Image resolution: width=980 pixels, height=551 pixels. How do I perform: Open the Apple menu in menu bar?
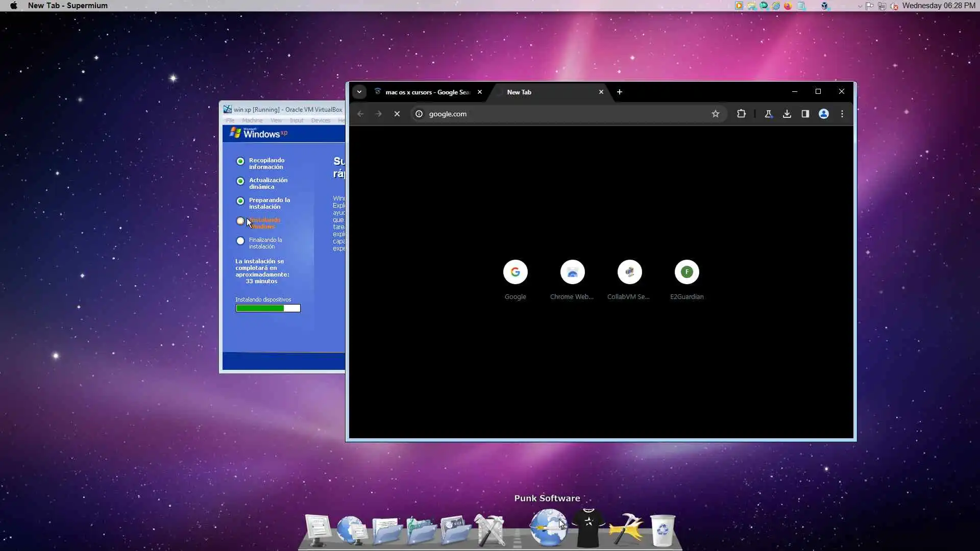coord(14,6)
